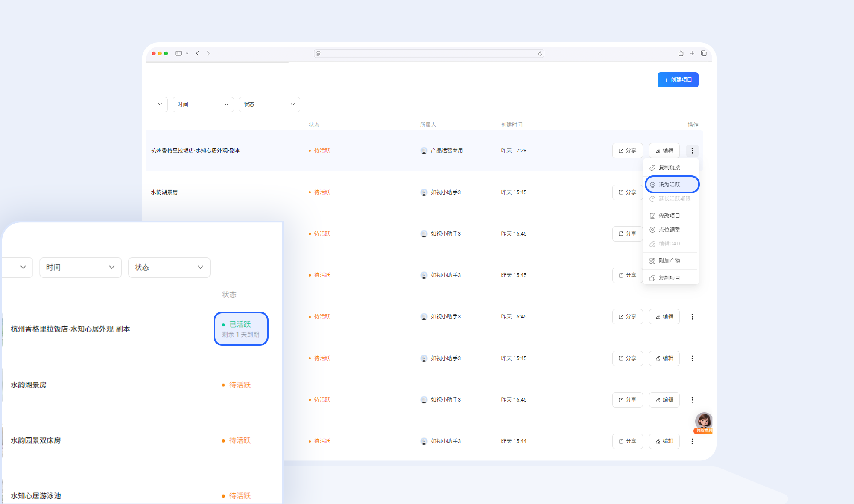Click the Safari sidebar toggle icon
Screen dimensions: 854x504
pyautogui.click(x=179, y=53)
